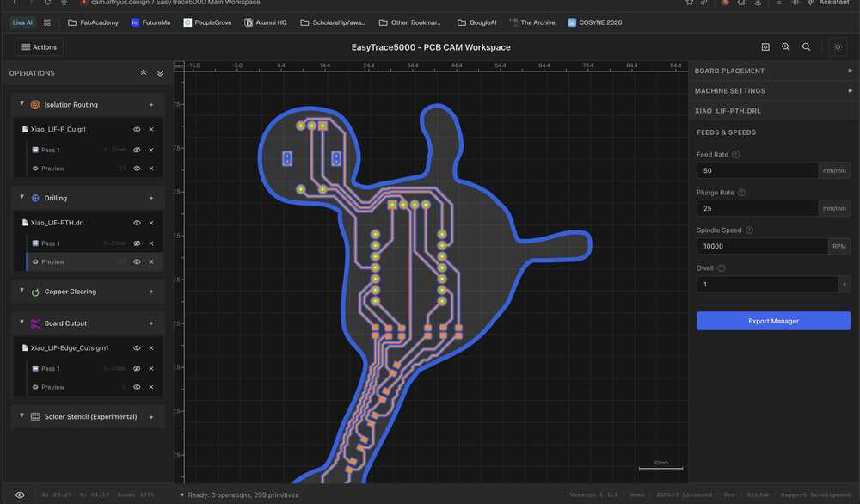
Task: Click the Spindle Speed input field
Action: [762, 246]
